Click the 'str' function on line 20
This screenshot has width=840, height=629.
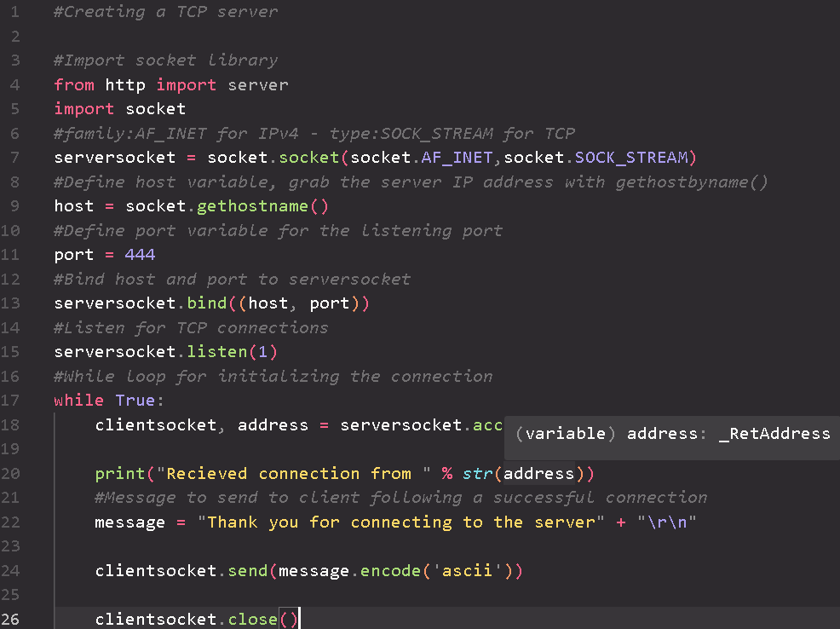tap(477, 474)
